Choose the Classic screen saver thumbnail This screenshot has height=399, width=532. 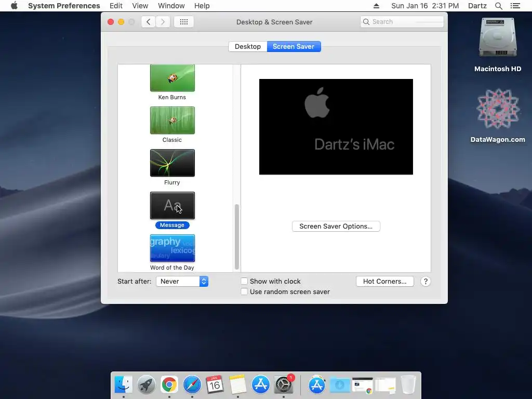172,121
